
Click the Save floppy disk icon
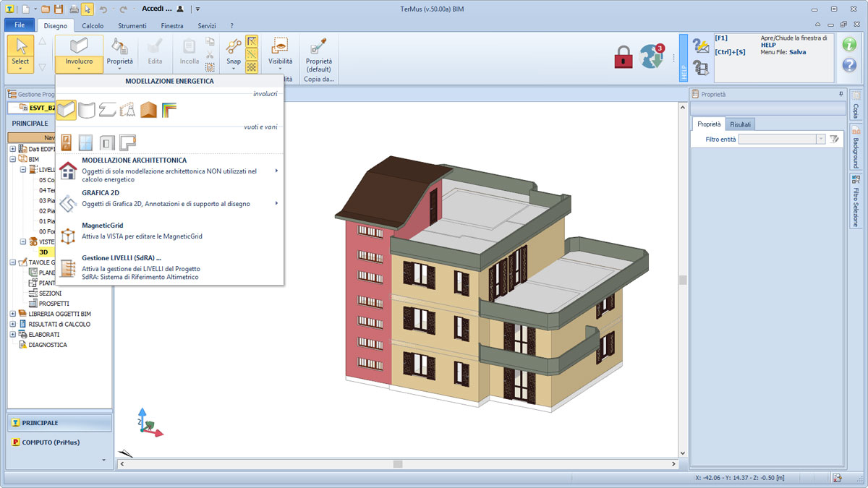59,9
